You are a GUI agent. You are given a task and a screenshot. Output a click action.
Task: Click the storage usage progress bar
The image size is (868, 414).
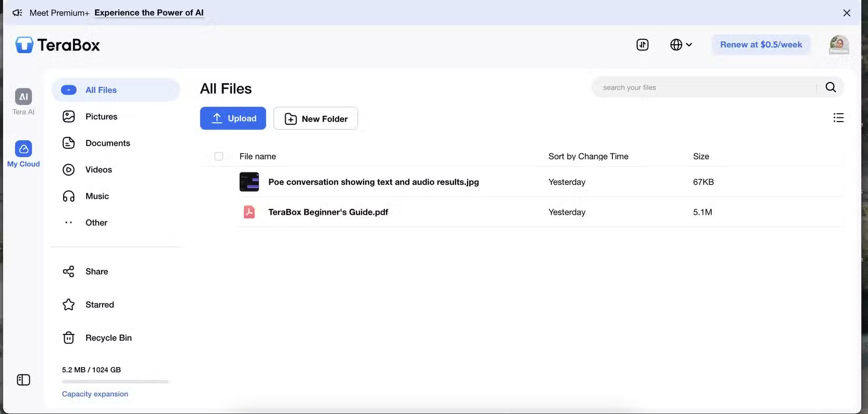click(115, 381)
